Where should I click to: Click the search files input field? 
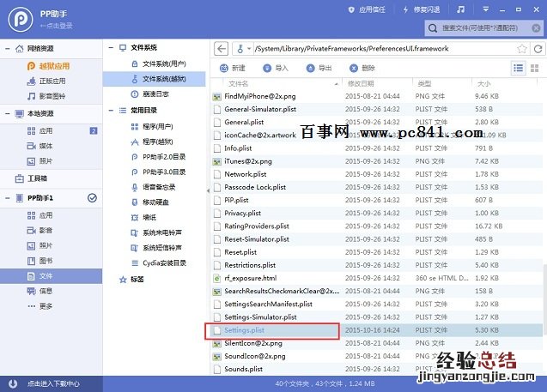484,27
